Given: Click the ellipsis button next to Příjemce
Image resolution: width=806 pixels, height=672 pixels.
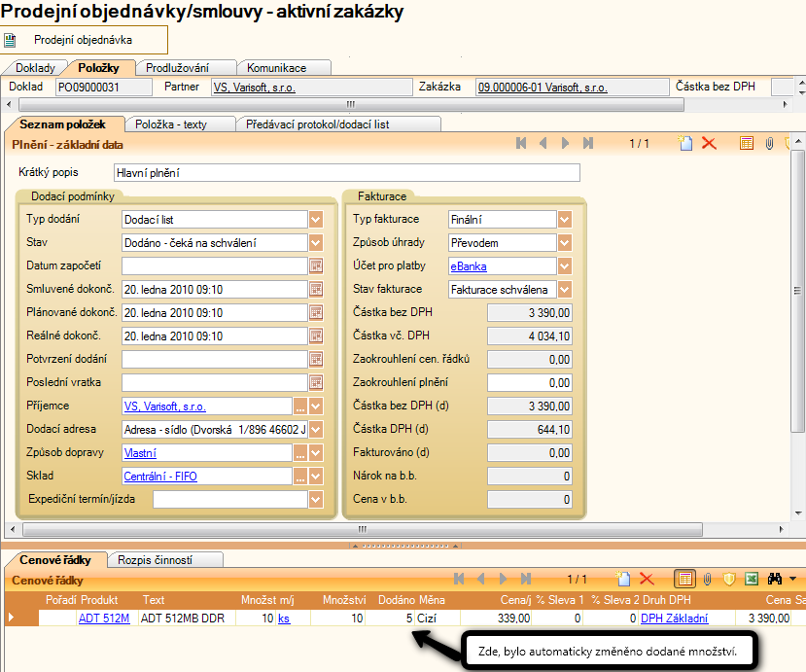Looking at the screenshot, I should (x=300, y=407).
